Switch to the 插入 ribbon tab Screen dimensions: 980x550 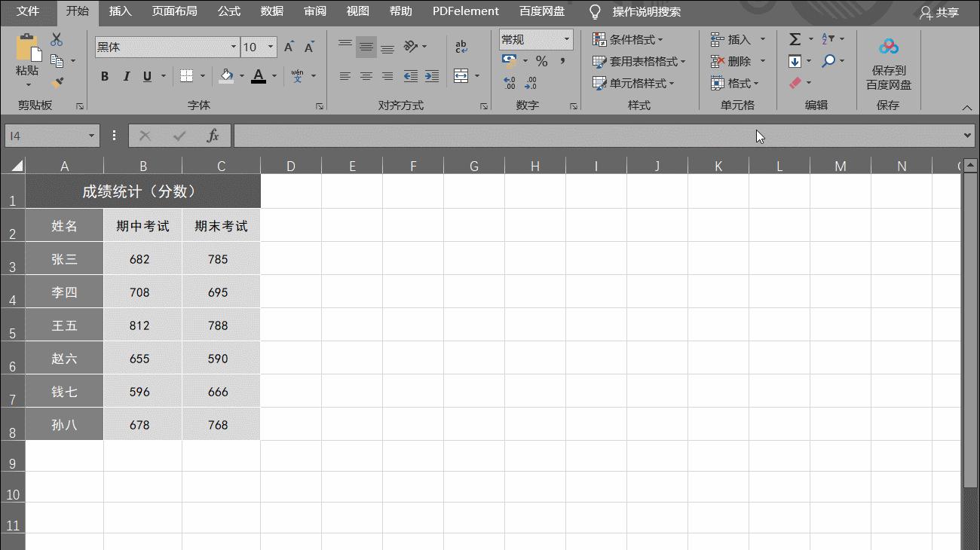point(119,11)
